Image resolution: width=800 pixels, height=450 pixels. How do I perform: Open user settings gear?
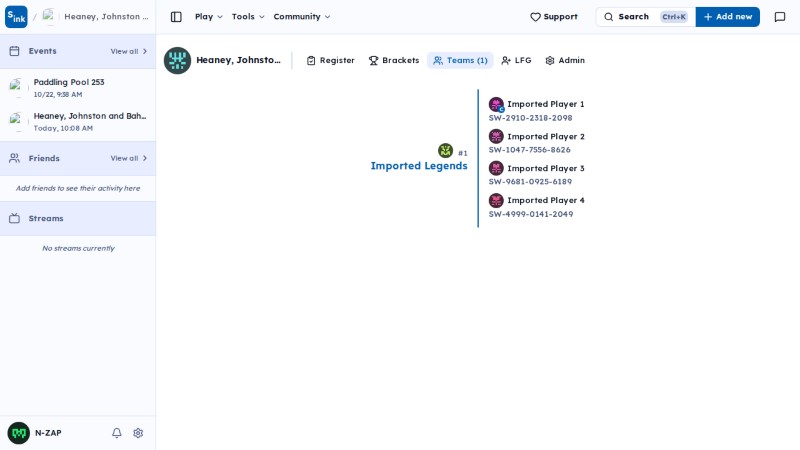[x=138, y=433]
